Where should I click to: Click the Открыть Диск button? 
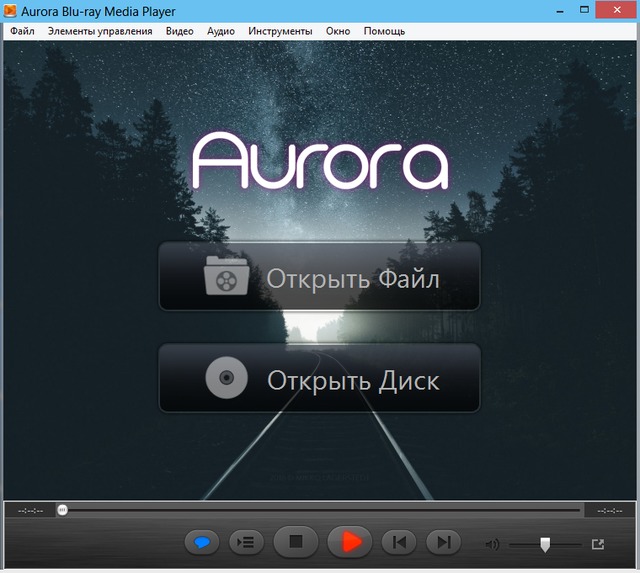click(x=319, y=379)
